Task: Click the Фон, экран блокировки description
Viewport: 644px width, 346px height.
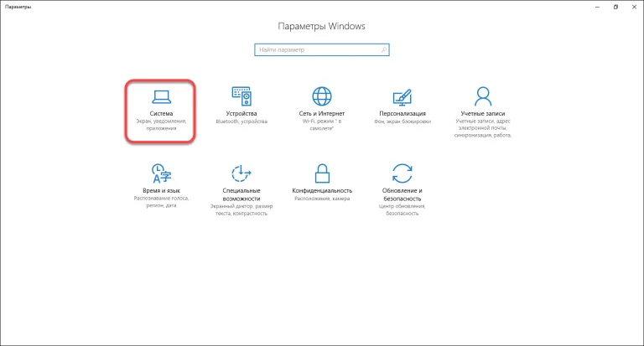Action: pos(402,121)
